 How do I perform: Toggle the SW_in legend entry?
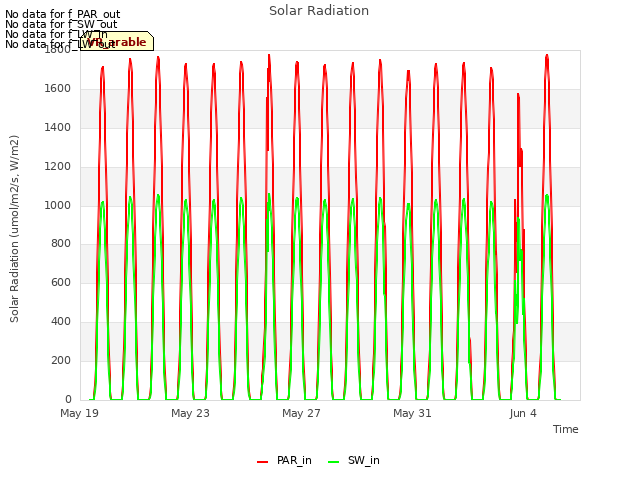tap(353, 461)
